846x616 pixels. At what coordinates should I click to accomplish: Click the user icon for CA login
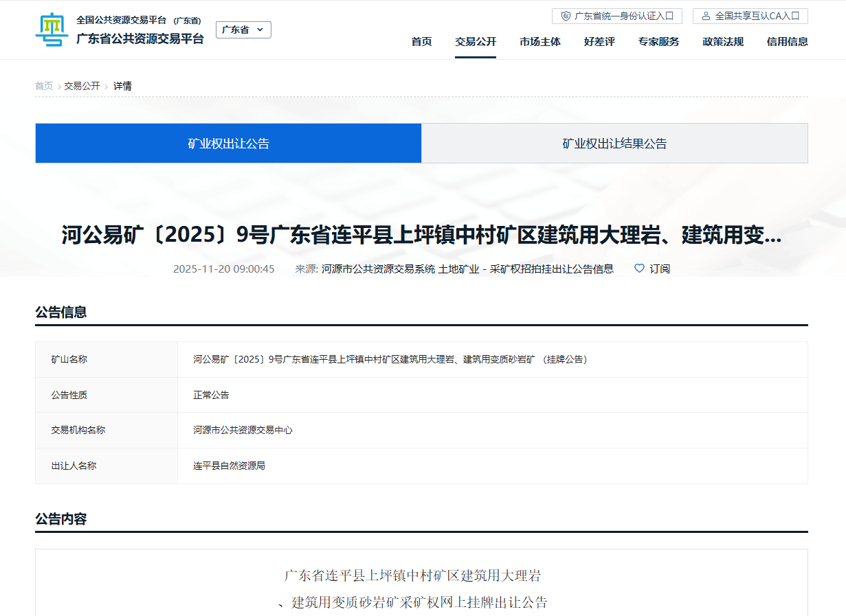[x=706, y=16]
